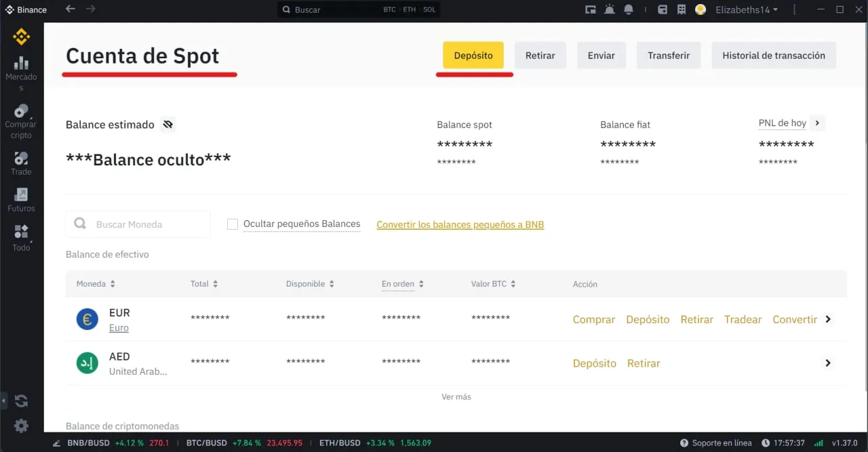Sort by Moneda column
Viewport: 868px width, 452px height.
(96, 284)
